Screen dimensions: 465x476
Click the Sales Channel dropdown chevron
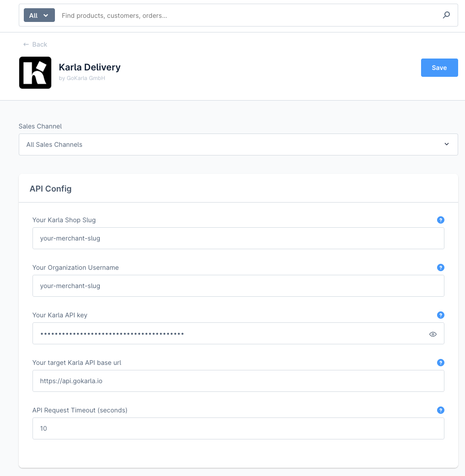coord(446,144)
